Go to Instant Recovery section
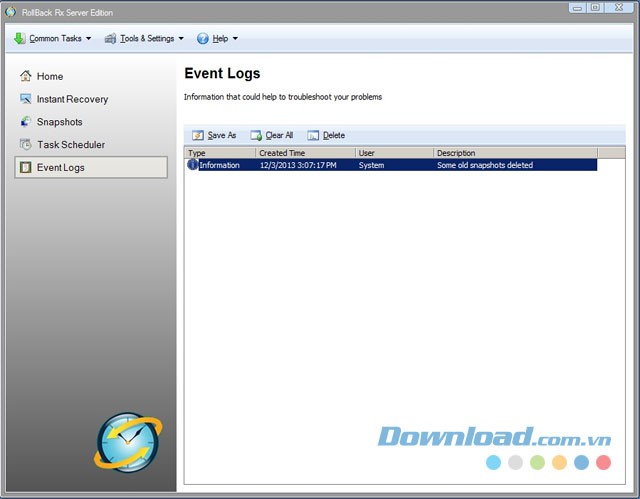 coord(72,99)
